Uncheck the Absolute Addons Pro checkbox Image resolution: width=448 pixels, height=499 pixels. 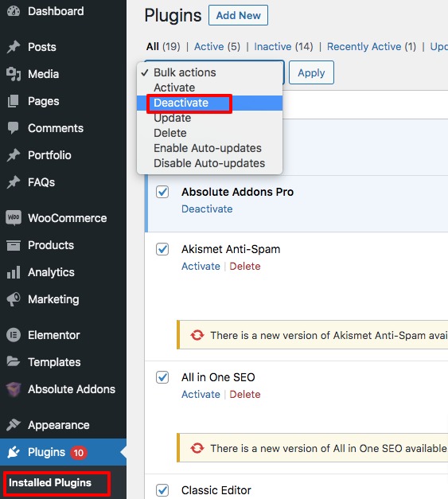pyautogui.click(x=162, y=192)
